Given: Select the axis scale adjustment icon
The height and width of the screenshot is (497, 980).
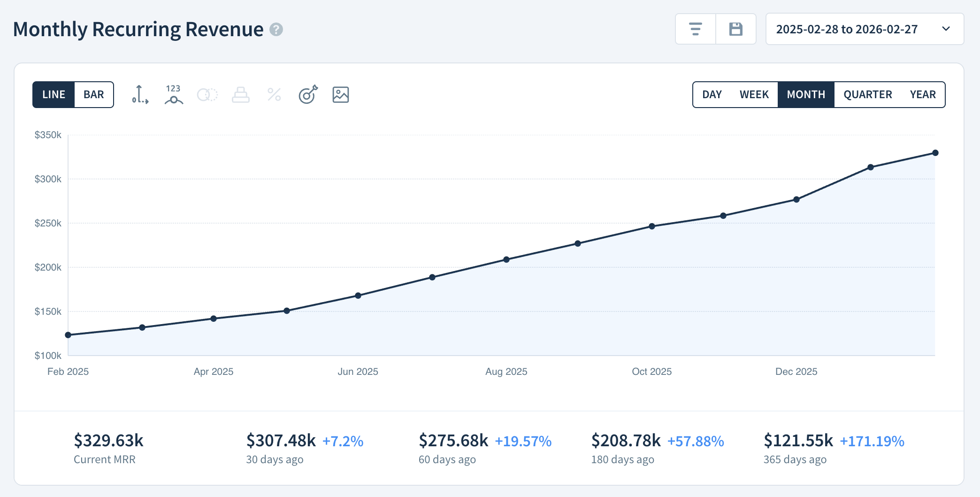Looking at the screenshot, I should pyautogui.click(x=140, y=94).
